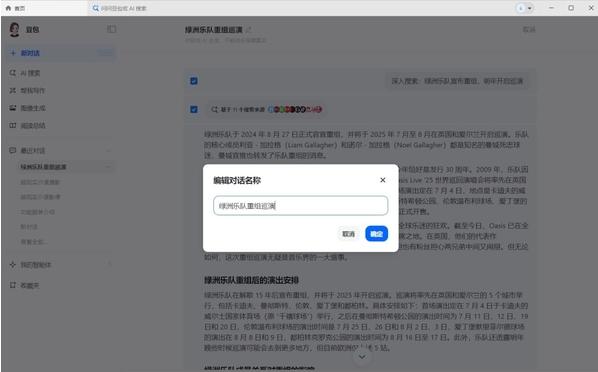
Task: Open the favorites bookmark item
Action: coord(25,285)
